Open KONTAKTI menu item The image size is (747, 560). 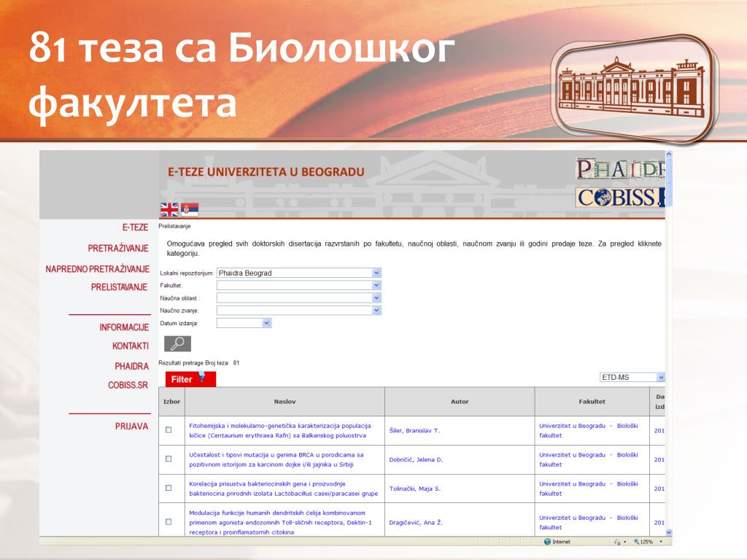pyautogui.click(x=131, y=346)
